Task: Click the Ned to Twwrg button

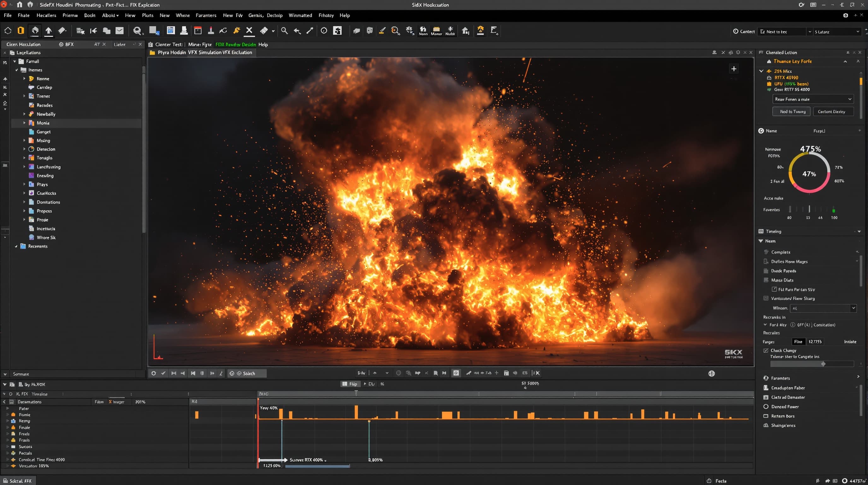Action: (x=791, y=111)
